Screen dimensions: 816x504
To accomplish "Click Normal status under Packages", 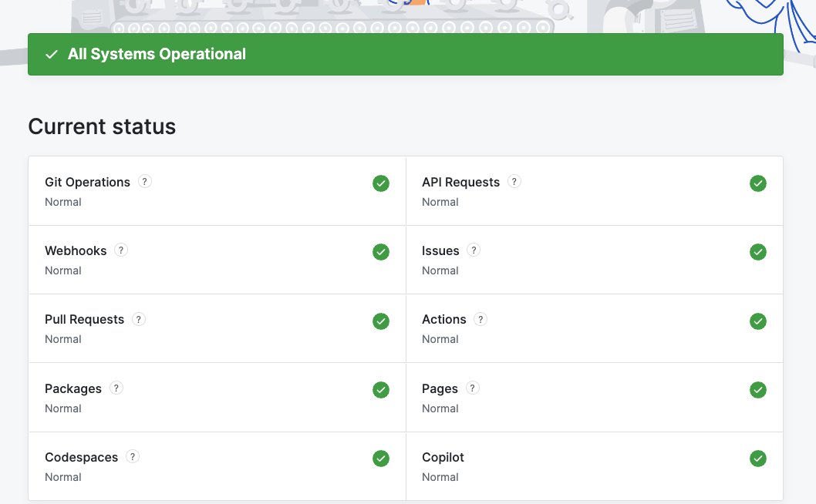I will (63, 408).
